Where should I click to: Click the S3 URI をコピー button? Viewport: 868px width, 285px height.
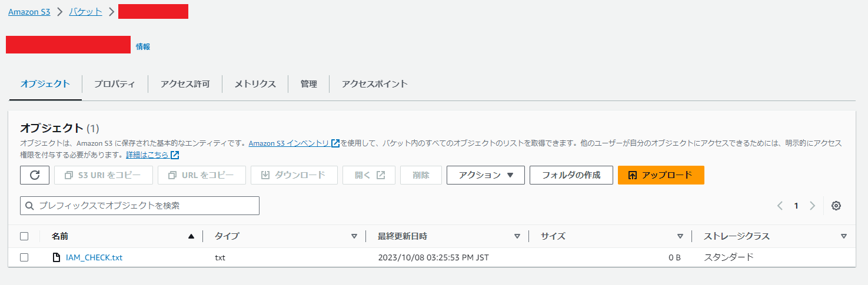pos(104,175)
